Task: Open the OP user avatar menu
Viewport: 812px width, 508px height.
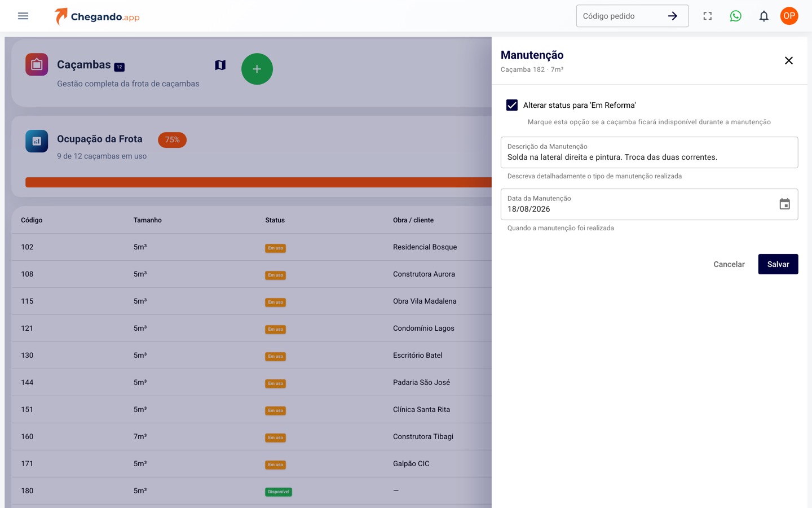Action: pyautogui.click(x=789, y=16)
